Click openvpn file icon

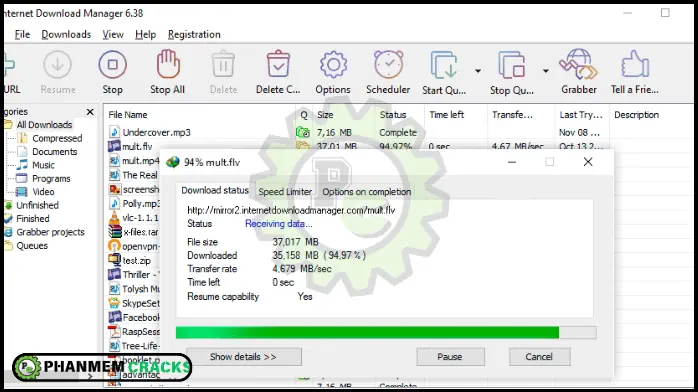pos(114,246)
